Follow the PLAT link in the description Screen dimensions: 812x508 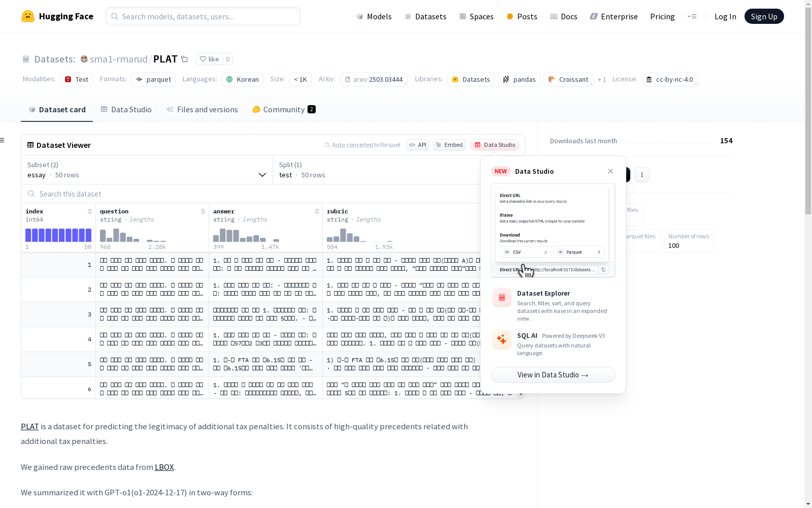click(x=30, y=427)
